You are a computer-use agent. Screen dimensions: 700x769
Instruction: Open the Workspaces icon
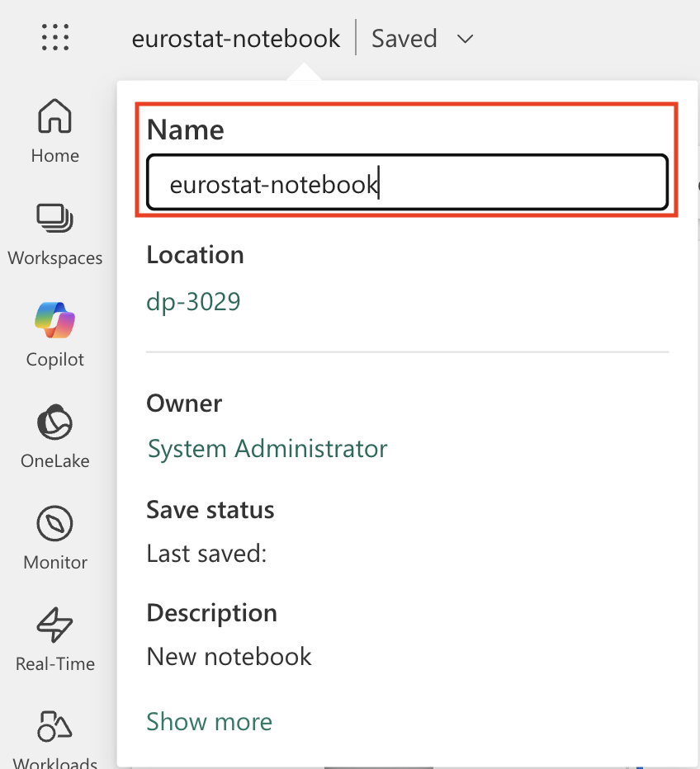pyautogui.click(x=55, y=219)
